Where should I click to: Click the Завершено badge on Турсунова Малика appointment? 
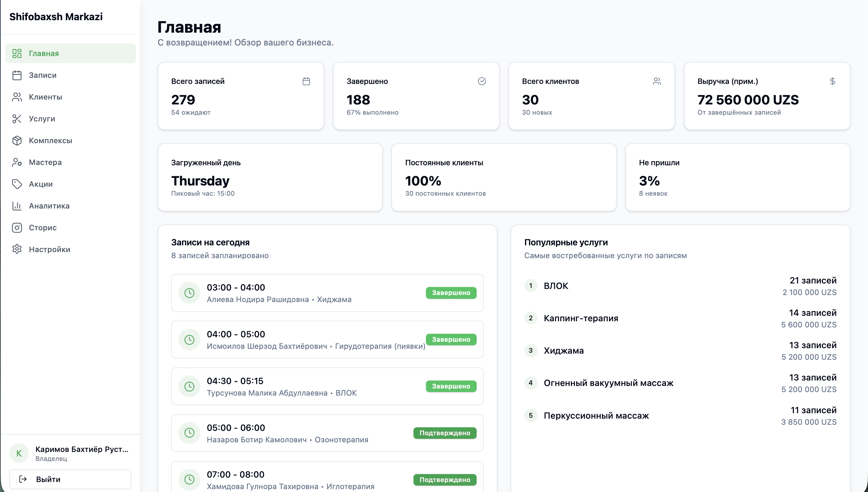(x=451, y=386)
